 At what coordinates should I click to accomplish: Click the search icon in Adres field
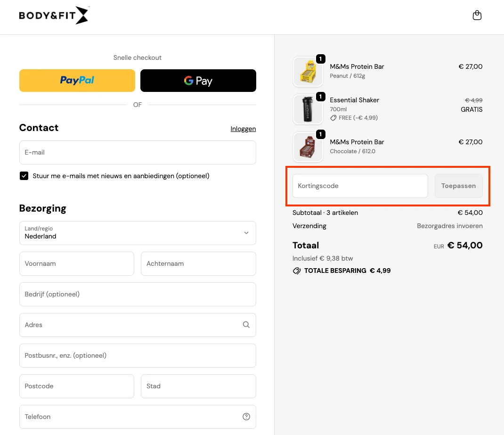click(x=246, y=325)
